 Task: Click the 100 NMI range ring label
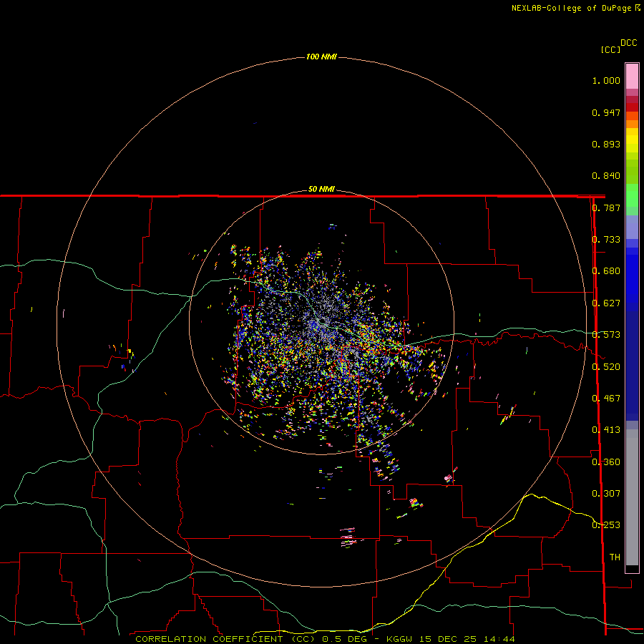coord(321,57)
